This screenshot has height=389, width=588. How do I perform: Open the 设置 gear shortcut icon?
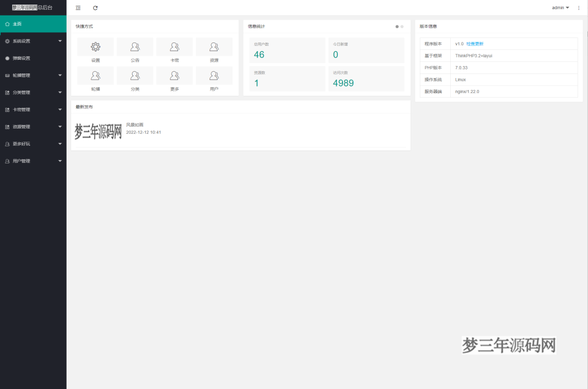pos(95,47)
